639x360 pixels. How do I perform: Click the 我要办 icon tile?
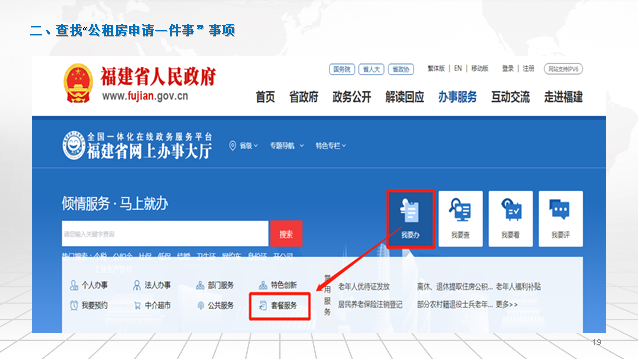[x=410, y=219]
